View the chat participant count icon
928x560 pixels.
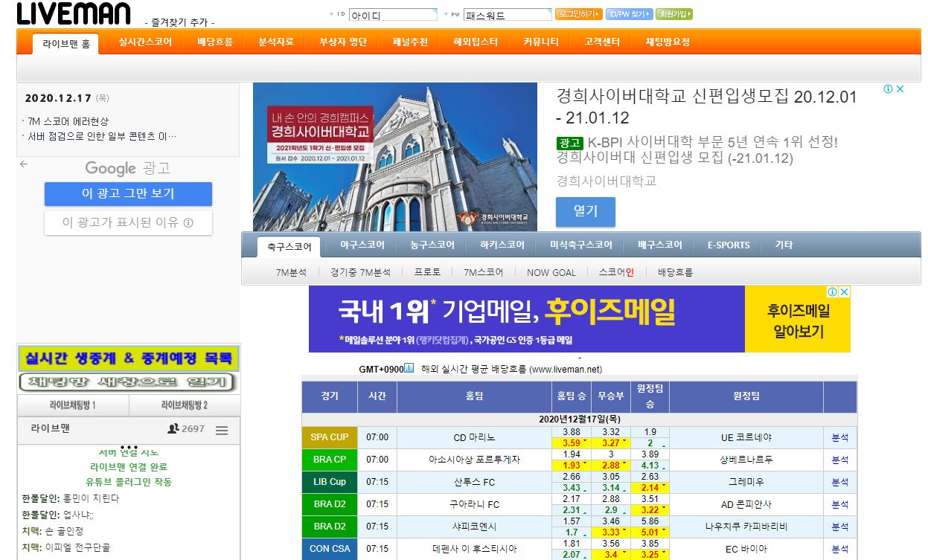coord(173,429)
